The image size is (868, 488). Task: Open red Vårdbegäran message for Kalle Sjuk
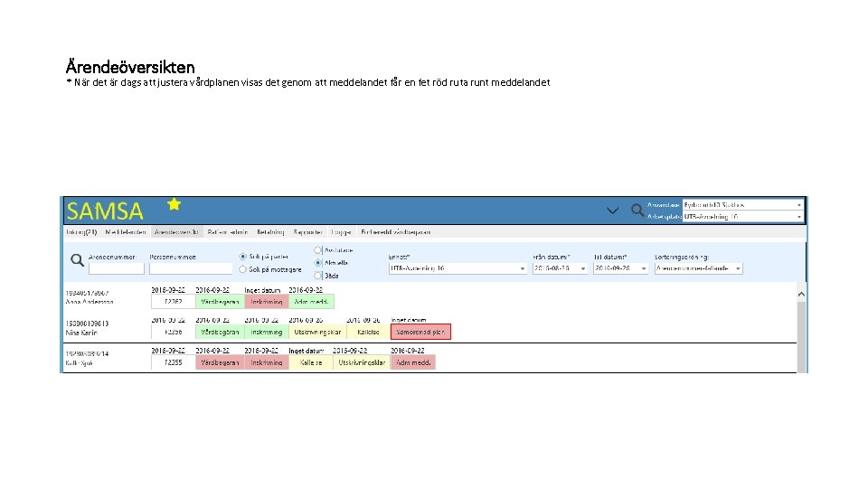[220, 362]
